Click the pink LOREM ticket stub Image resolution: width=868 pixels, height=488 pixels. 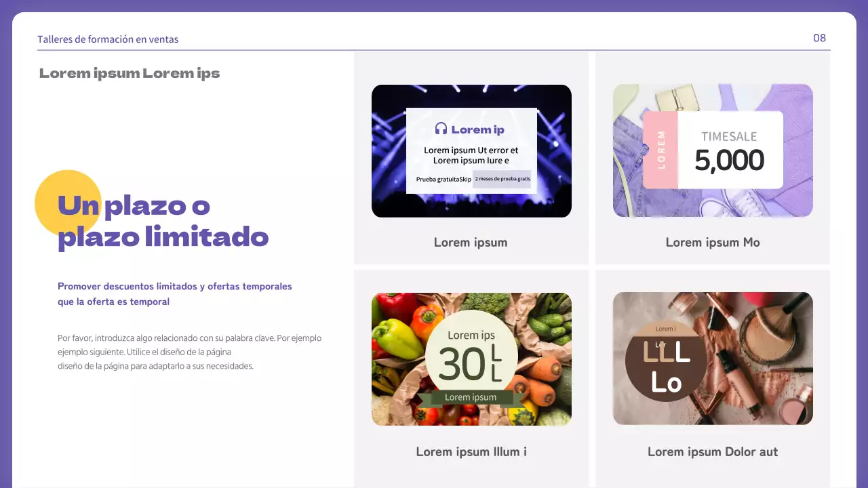pyautogui.click(x=660, y=150)
